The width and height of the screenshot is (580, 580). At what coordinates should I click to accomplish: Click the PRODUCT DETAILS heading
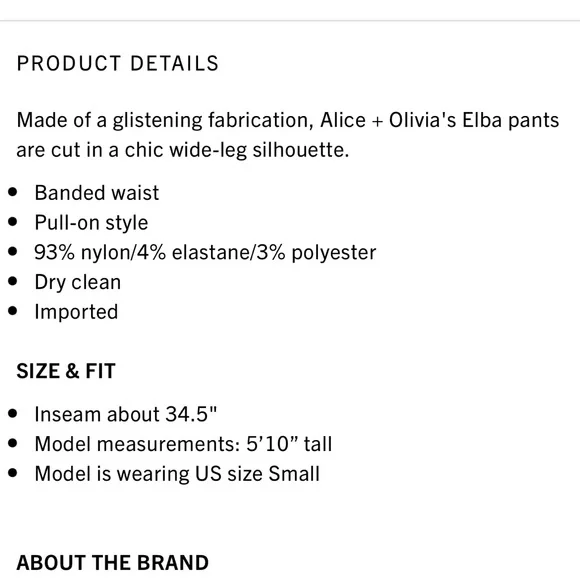[x=118, y=63]
